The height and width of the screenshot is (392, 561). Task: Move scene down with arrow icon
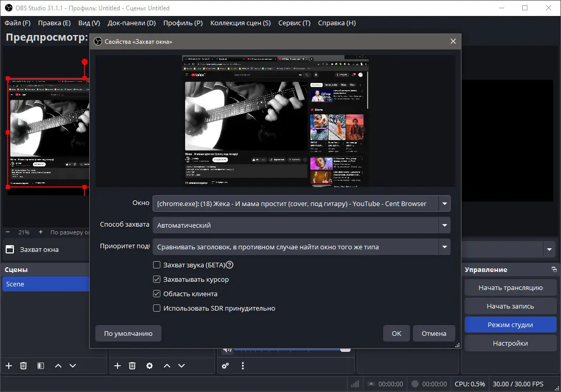point(73,366)
